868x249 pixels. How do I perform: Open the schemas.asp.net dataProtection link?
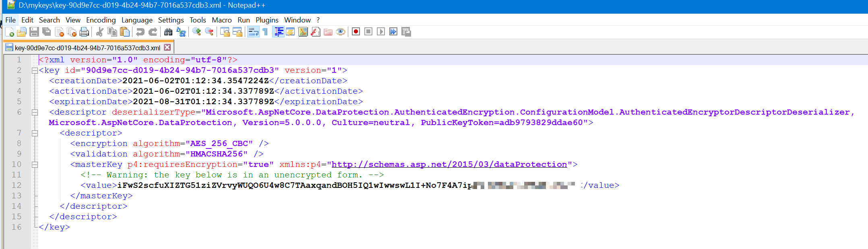(x=449, y=165)
